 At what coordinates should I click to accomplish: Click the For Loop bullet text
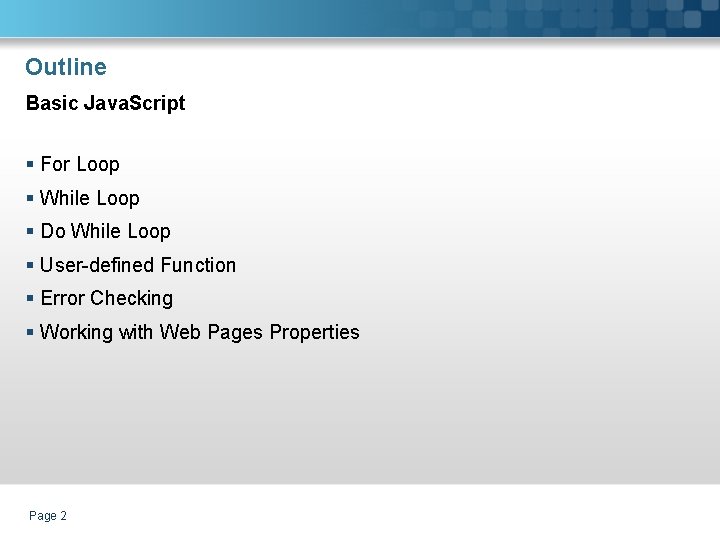[80, 164]
